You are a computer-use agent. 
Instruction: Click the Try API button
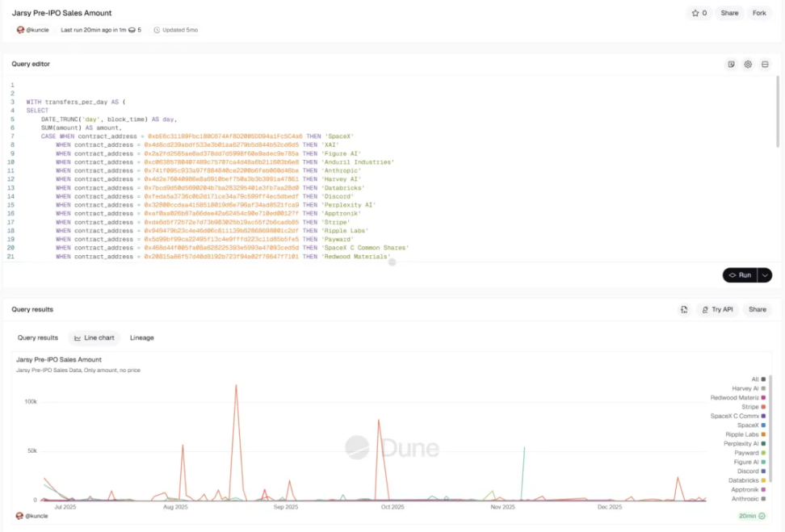(x=717, y=309)
